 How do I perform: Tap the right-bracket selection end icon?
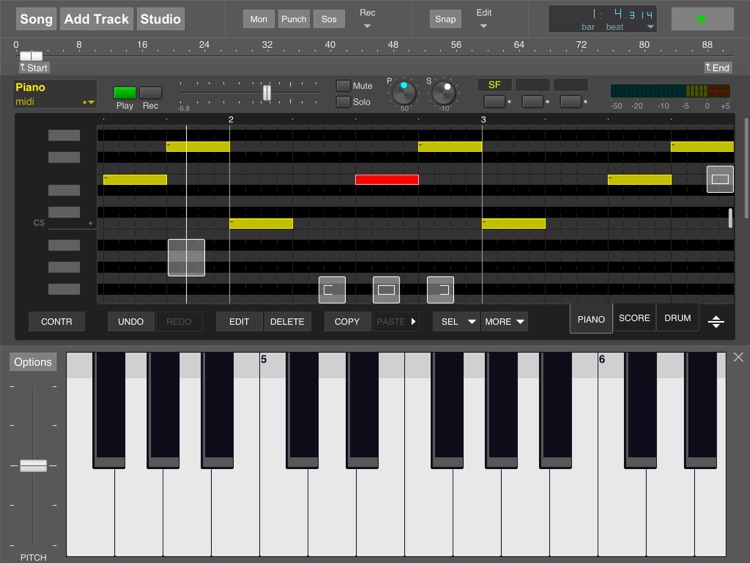[x=441, y=290]
